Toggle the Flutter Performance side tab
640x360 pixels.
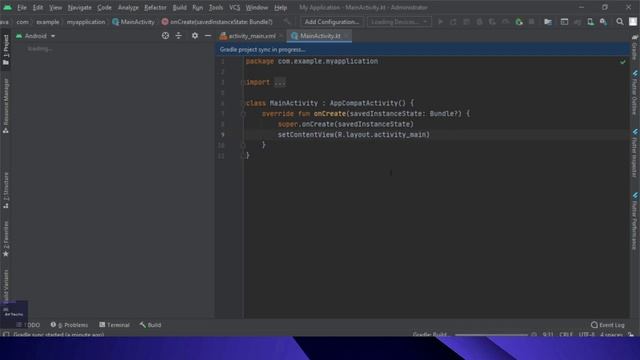(635, 221)
